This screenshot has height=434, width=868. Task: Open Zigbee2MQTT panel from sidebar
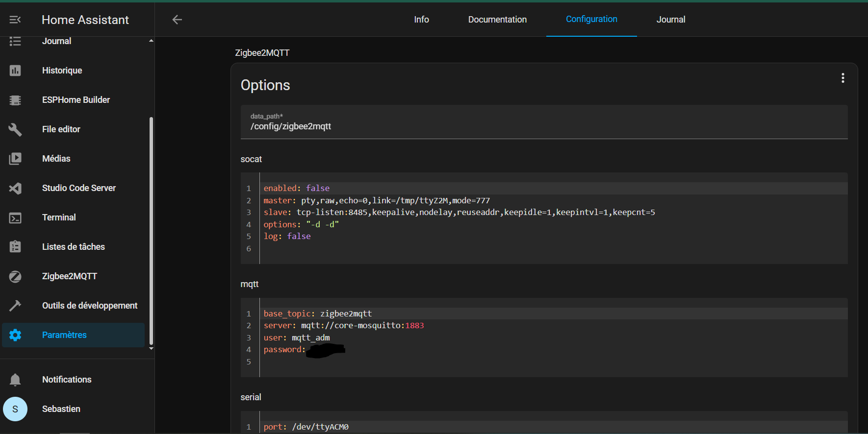coord(74,276)
